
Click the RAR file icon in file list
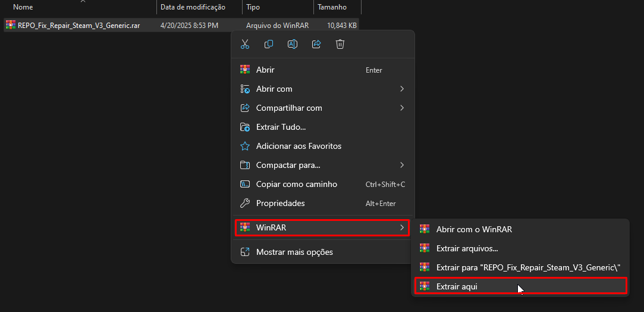(11, 25)
